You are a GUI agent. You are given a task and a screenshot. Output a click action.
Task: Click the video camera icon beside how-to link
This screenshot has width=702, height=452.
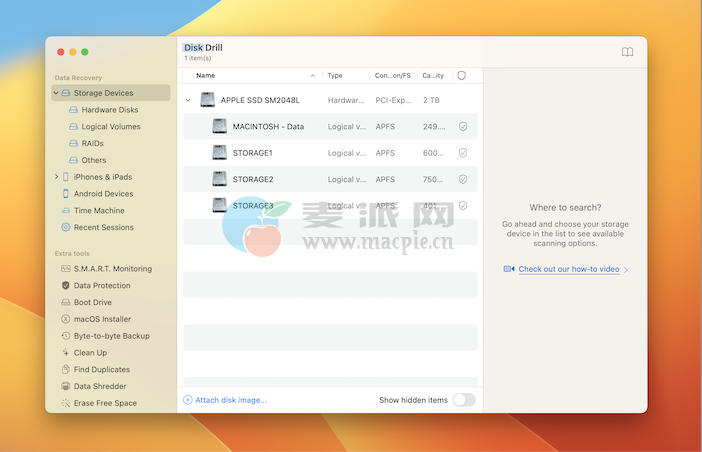pyautogui.click(x=509, y=269)
